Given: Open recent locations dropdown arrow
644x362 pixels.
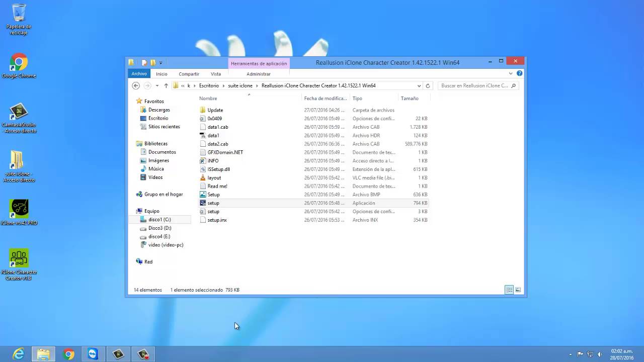Looking at the screenshot, I should [x=157, y=85].
